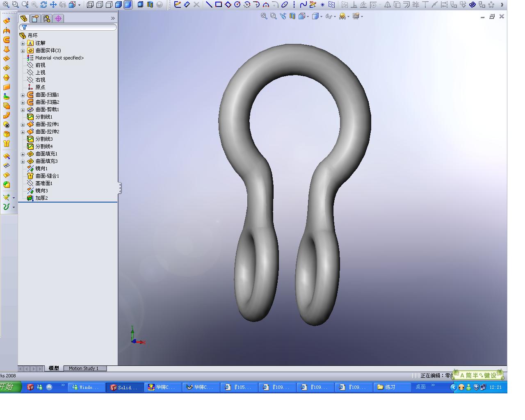The image size is (525, 420).
Task: Expand the 曲面-拉伸2 feature
Action: pos(23,132)
